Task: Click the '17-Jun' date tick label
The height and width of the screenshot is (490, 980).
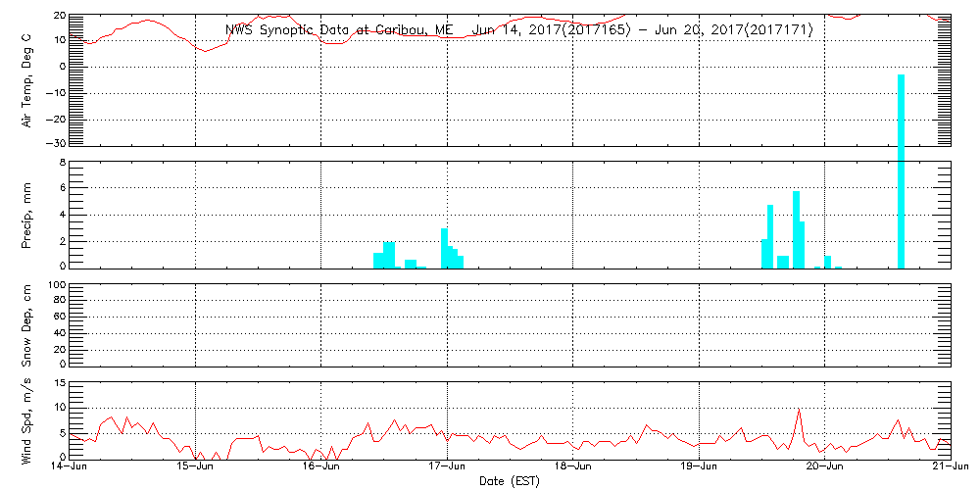Action: point(447,466)
